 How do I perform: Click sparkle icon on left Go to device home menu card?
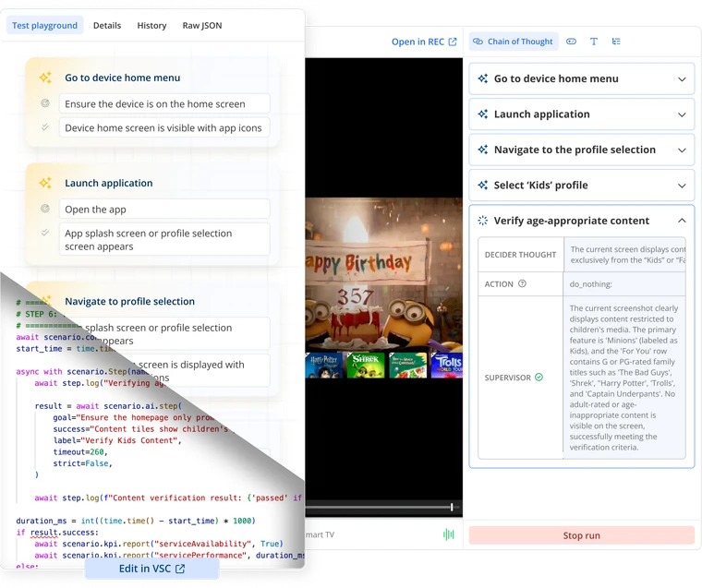(45, 78)
